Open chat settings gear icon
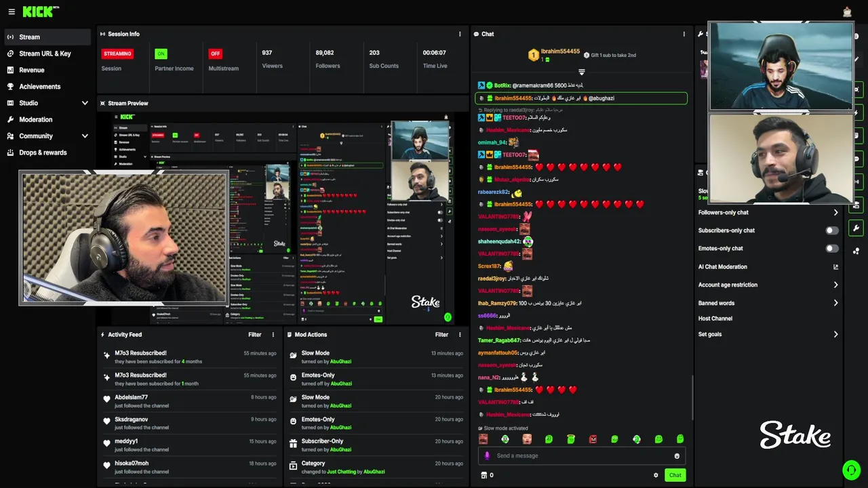 coord(656,475)
